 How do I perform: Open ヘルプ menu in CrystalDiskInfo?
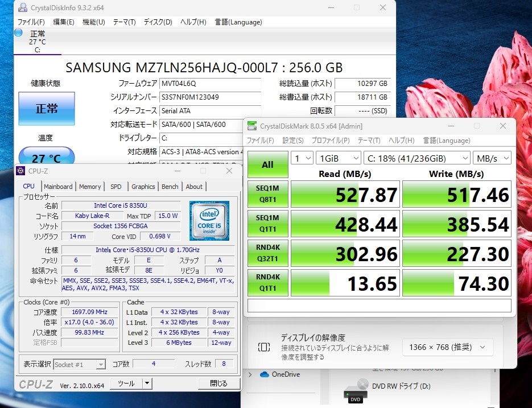(x=193, y=22)
